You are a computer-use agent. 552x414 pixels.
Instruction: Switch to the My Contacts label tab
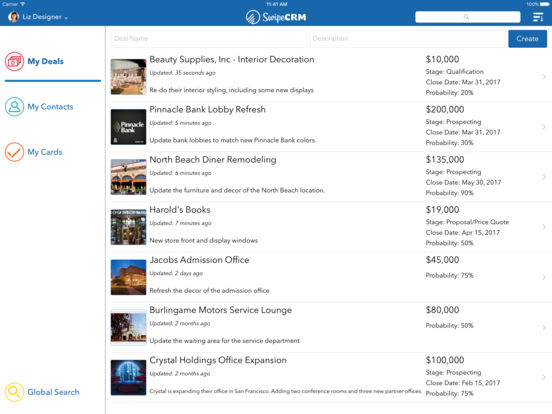point(50,107)
